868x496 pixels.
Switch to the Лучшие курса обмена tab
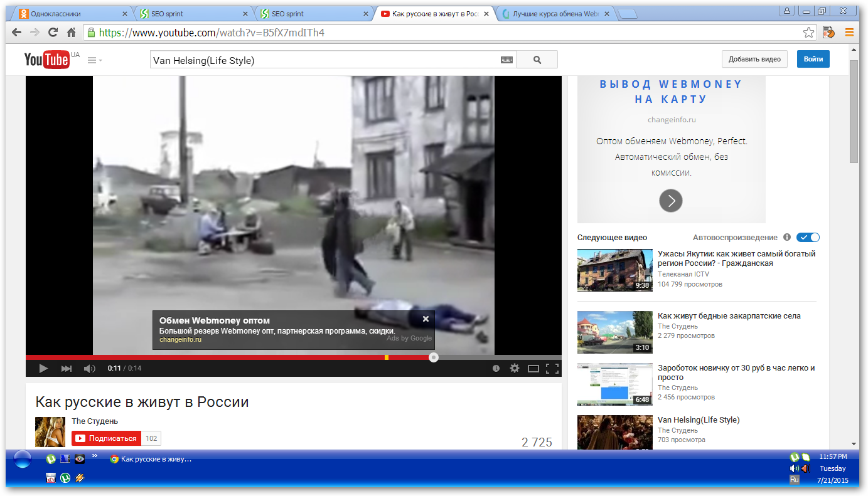point(553,14)
